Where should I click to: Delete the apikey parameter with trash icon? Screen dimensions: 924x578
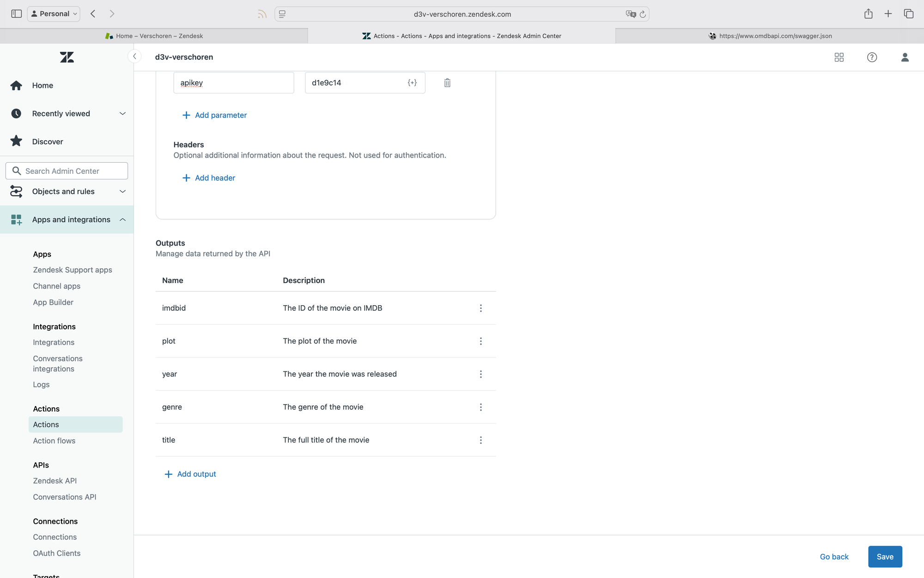pyautogui.click(x=447, y=83)
